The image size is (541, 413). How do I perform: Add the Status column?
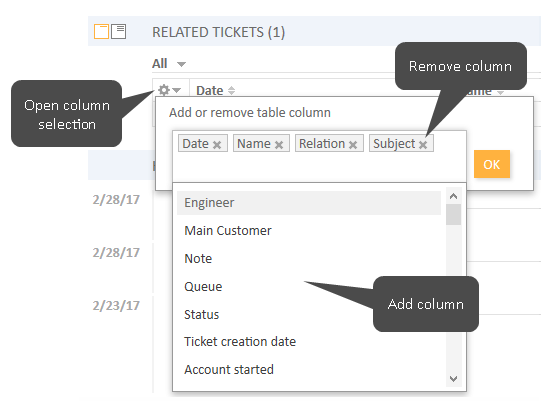click(x=309, y=314)
